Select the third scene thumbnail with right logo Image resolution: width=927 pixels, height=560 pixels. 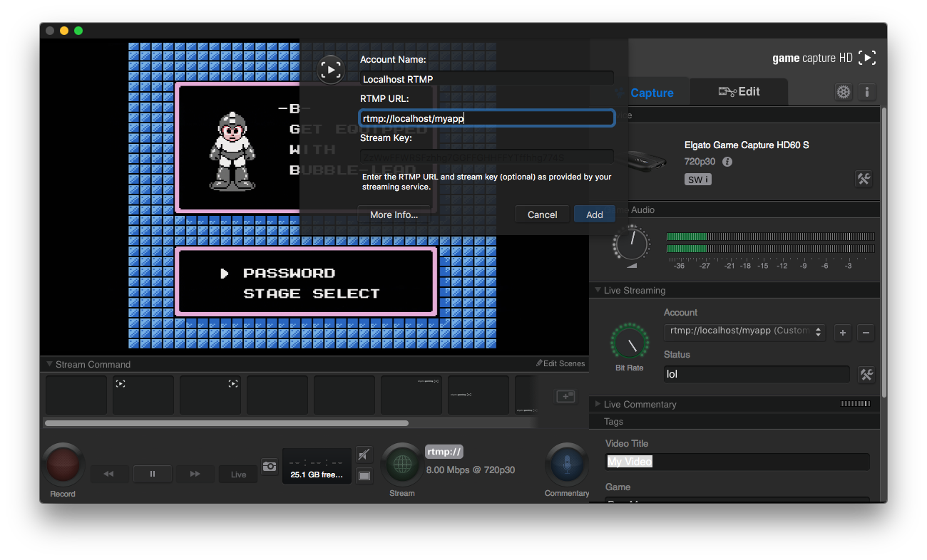point(210,395)
